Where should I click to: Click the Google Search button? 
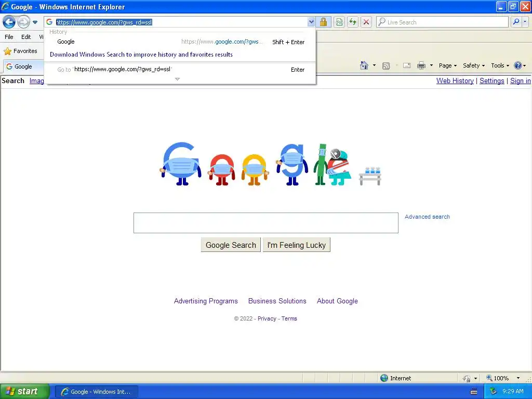[x=231, y=245]
